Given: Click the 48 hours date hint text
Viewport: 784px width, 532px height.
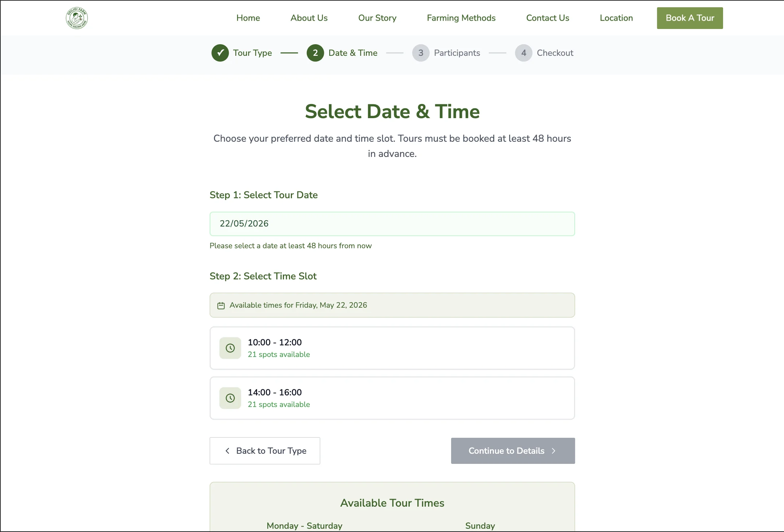Looking at the screenshot, I should pos(290,246).
